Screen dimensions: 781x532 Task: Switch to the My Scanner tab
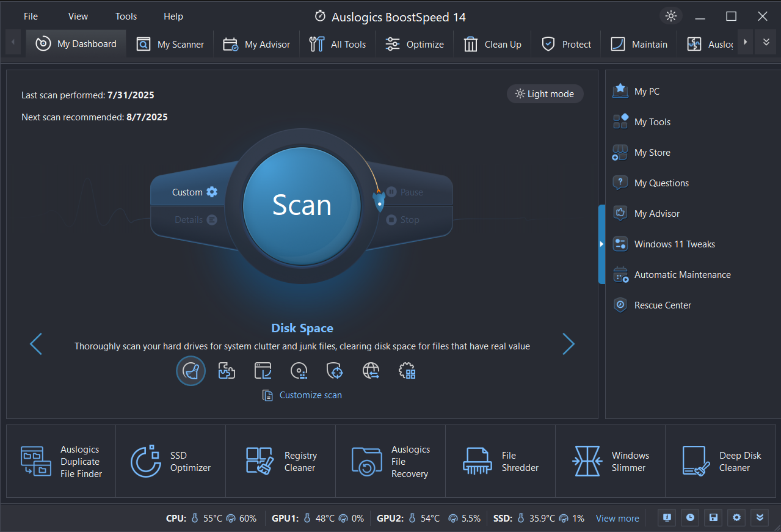(x=170, y=43)
